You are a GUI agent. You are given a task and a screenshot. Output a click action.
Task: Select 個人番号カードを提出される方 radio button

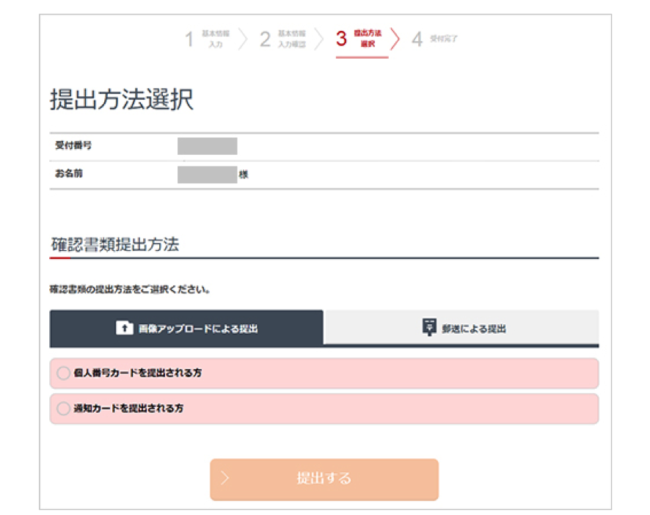pyautogui.click(x=64, y=373)
